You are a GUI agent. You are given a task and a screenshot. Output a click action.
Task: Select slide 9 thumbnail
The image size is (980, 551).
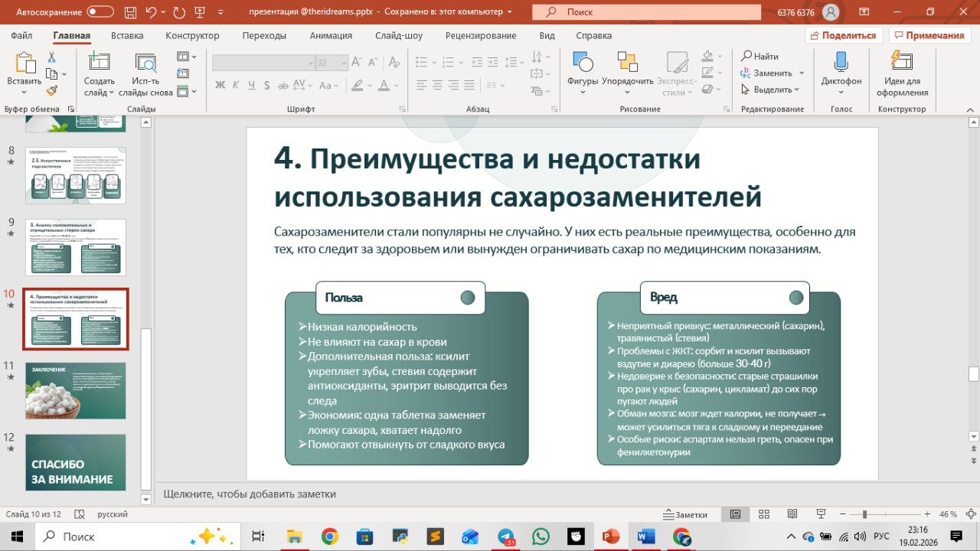point(75,247)
